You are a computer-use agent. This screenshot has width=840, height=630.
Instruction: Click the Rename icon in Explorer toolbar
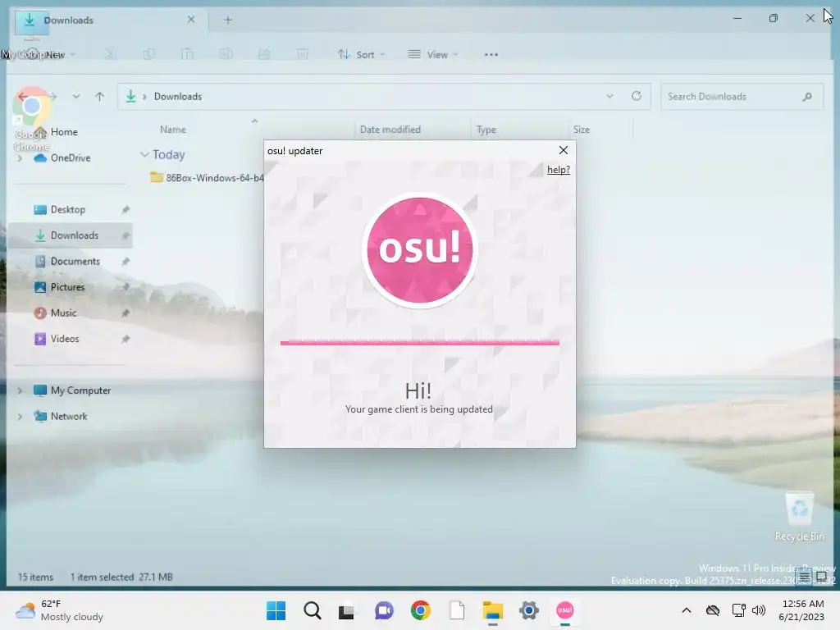pos(226,54)
